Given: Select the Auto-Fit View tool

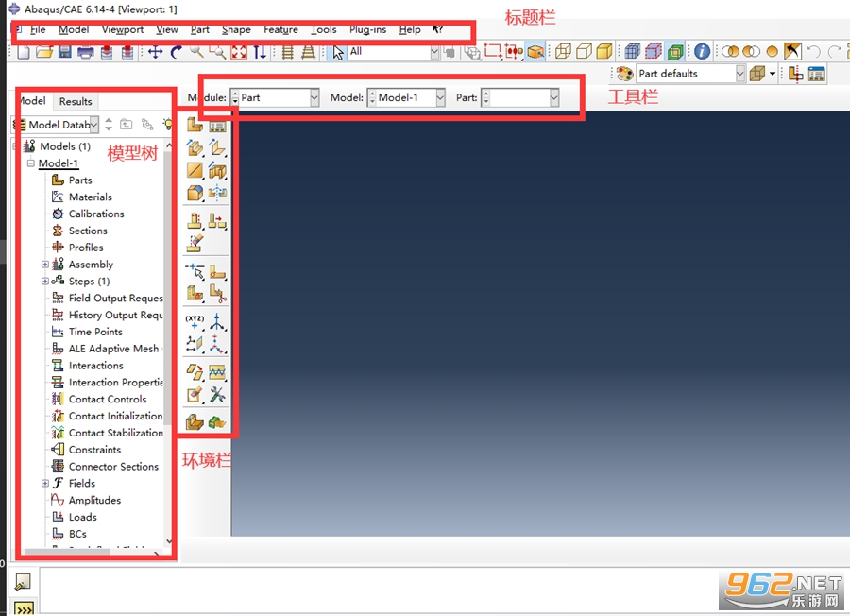Looking at the screenshot, I should 239,52.
